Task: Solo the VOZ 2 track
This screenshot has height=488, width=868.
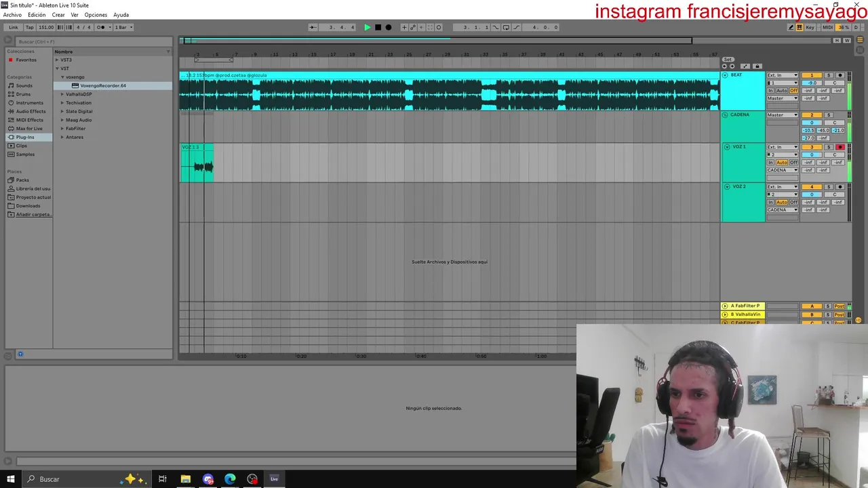Action: point(829,187)
